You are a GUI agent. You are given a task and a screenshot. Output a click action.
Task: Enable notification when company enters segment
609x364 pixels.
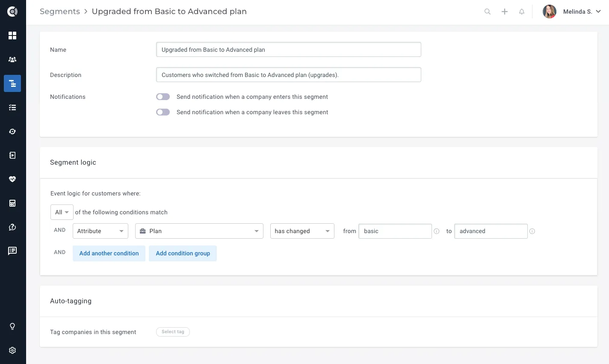[163, 97]
